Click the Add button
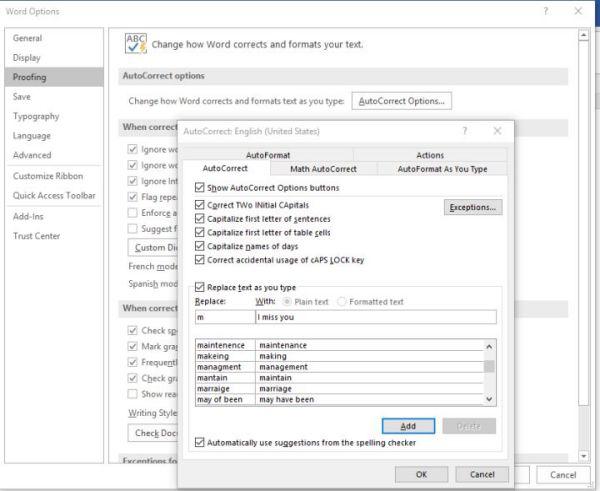 408,425
